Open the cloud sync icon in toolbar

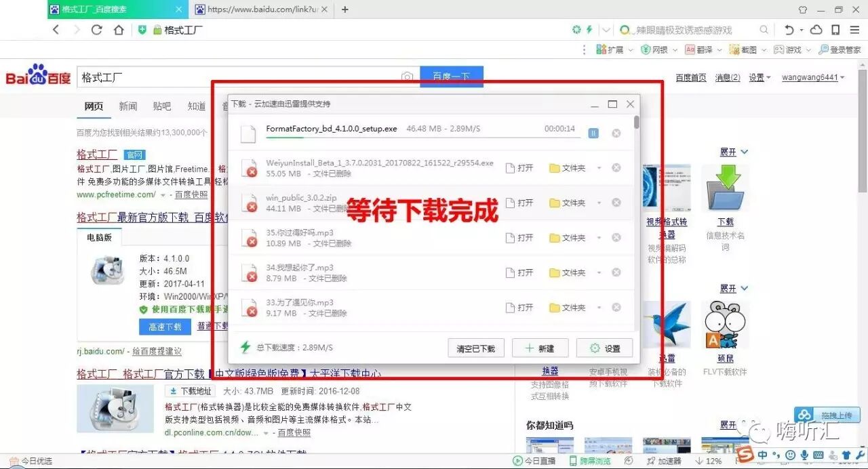coord(816,30)
